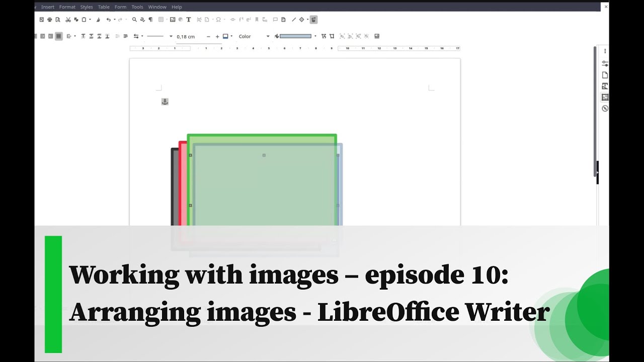Open the sidebar Gallery deck
The width and height of the screenshot is (644, 362).
[605, 97]
